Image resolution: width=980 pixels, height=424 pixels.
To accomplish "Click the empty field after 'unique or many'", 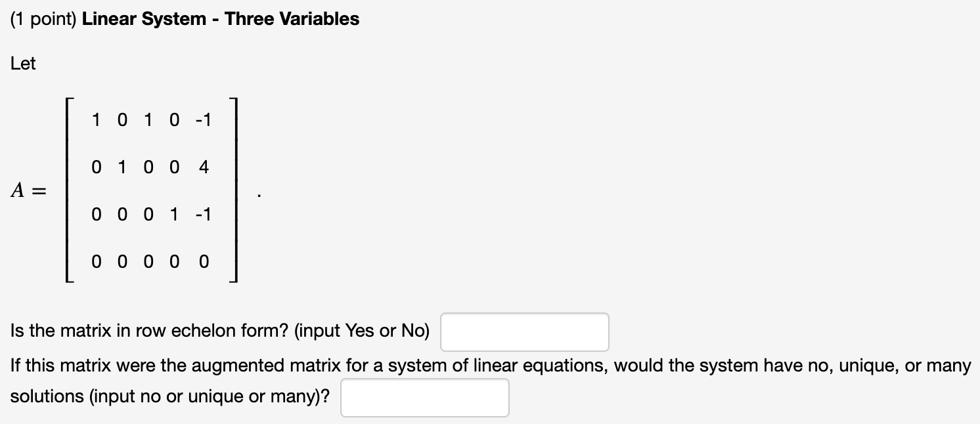I will tap(424, 396).
